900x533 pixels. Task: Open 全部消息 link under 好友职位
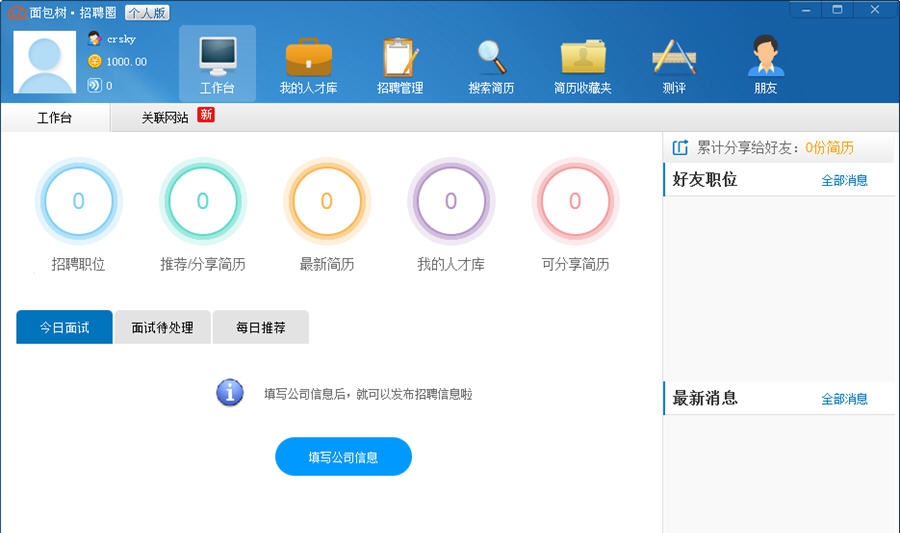[x=844, y=181]
